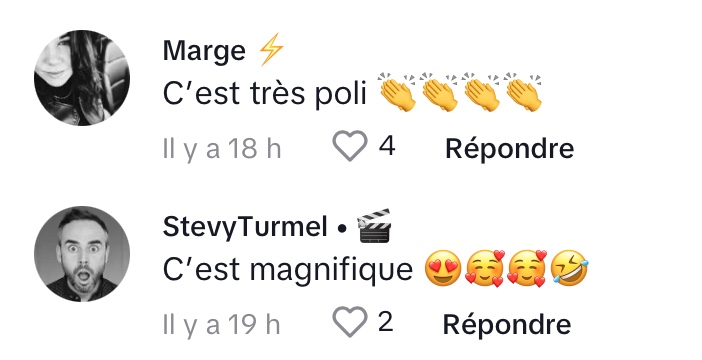The width and height of the screenshot is (702, 360).
Task: Click the "Il y a 19 h" timestamp
Action: [222, 324]
